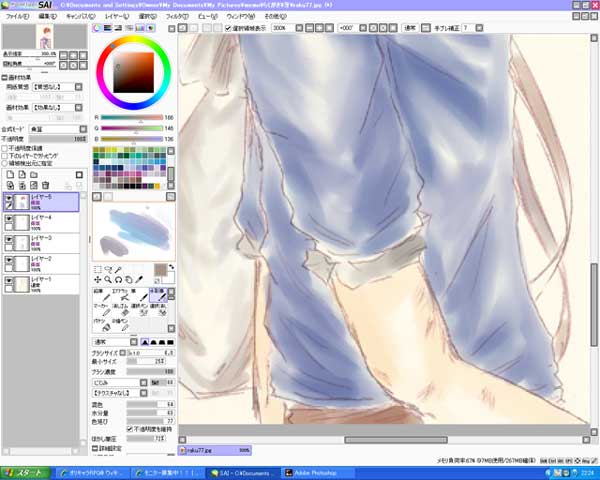
Task: Select the zoom magnifier tool
Action: 108,280
